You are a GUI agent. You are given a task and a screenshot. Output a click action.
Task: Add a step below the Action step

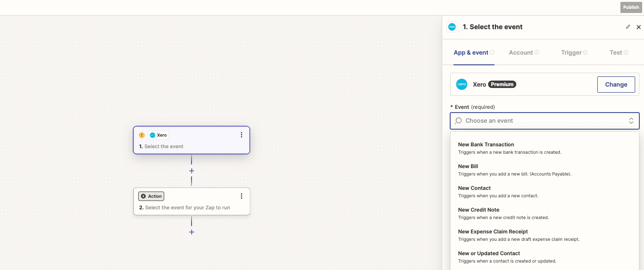pos(192,232)
